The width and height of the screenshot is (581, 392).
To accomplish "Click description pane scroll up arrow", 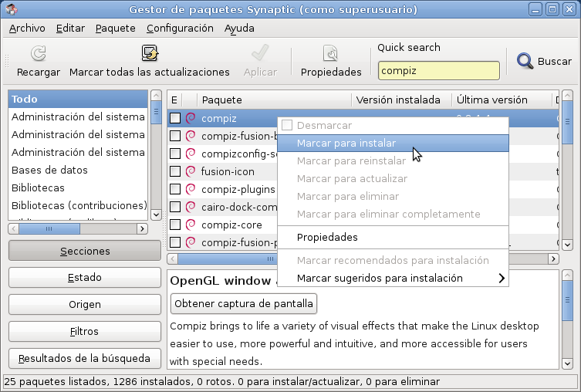I will point(567,275).
